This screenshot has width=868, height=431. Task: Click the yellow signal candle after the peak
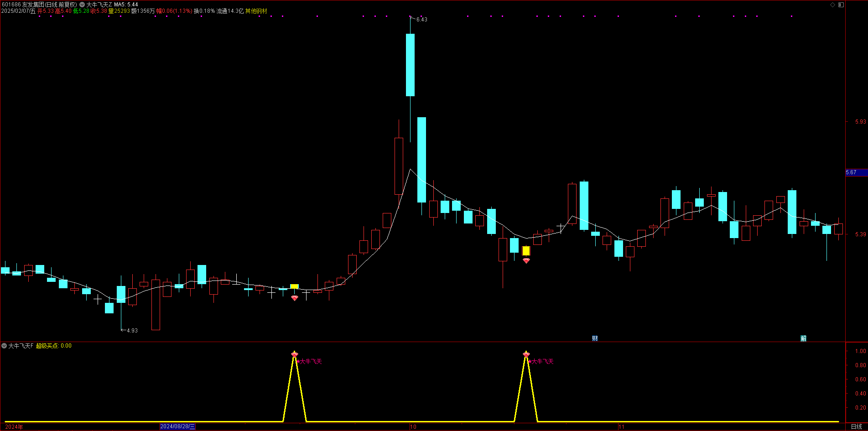(x=526, y=251)
